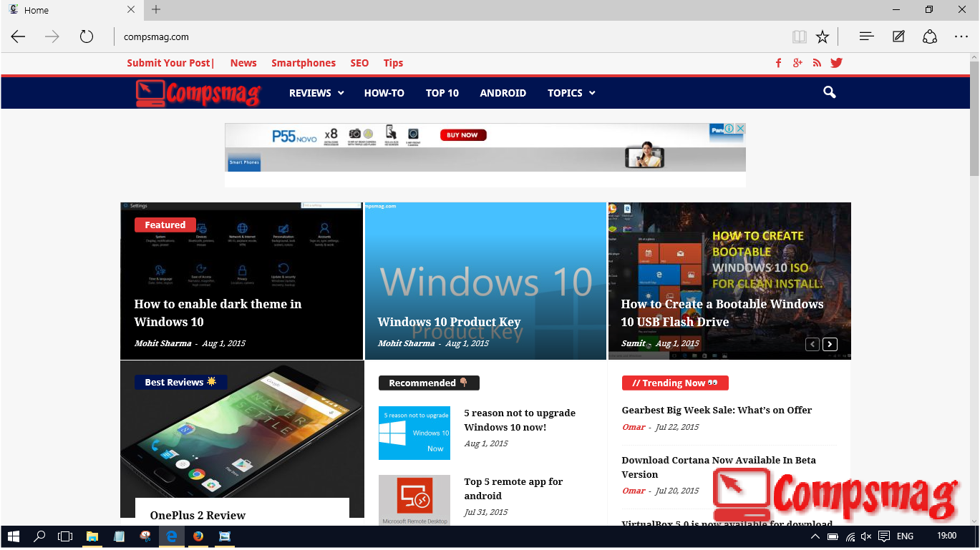Open Gearbest Big Week Sale article
The image size is (980, 550).
tap(717, 410)
